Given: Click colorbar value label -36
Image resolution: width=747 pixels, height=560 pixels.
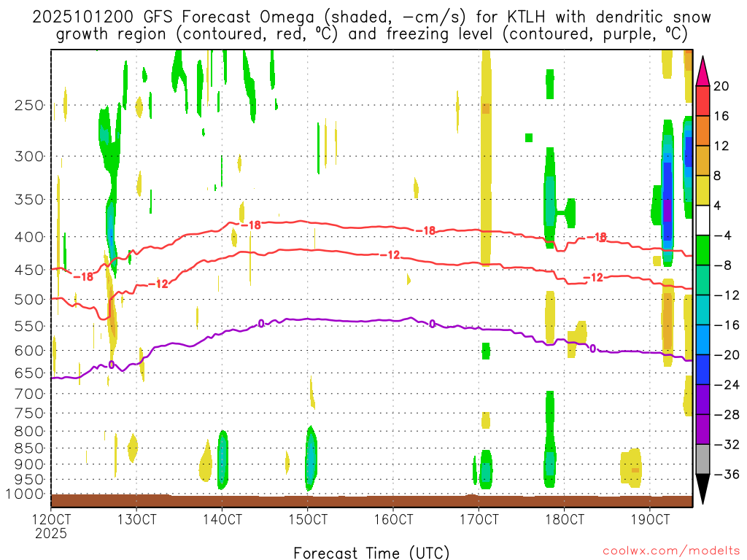Looking at the screenshot, I should (x=727, y=474).
